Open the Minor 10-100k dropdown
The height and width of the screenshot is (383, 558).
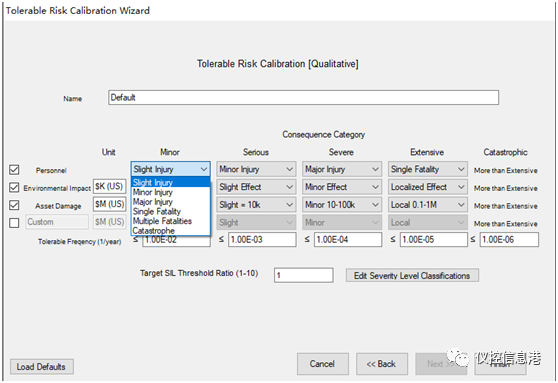[x=342, y=205]
